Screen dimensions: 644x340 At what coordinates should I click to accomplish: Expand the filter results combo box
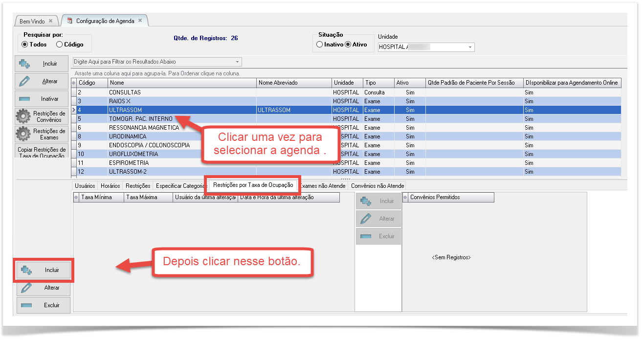[x=238, y=62]
